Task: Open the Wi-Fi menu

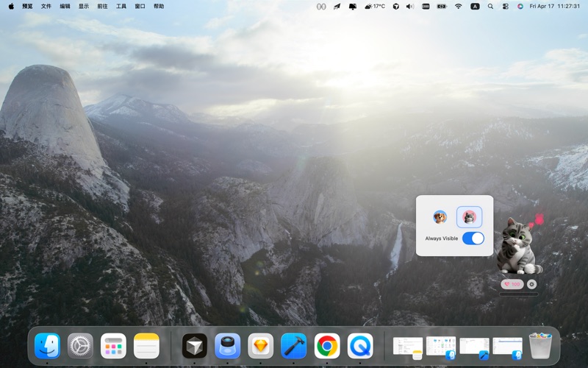Action: [458, 7]
